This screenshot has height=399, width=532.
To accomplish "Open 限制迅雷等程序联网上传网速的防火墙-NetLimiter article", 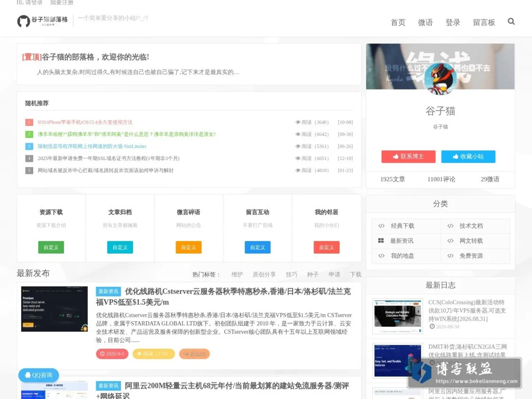I will click(x=92, y=146).
